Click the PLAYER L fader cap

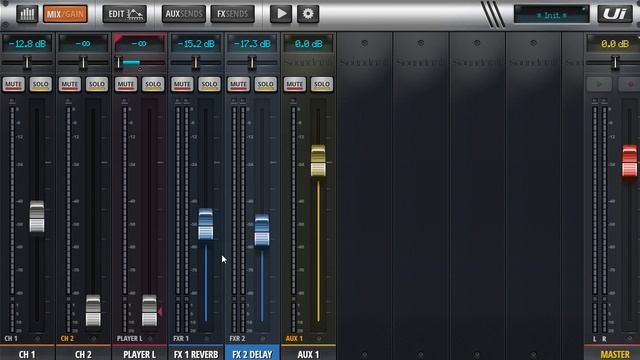(149, 311)
